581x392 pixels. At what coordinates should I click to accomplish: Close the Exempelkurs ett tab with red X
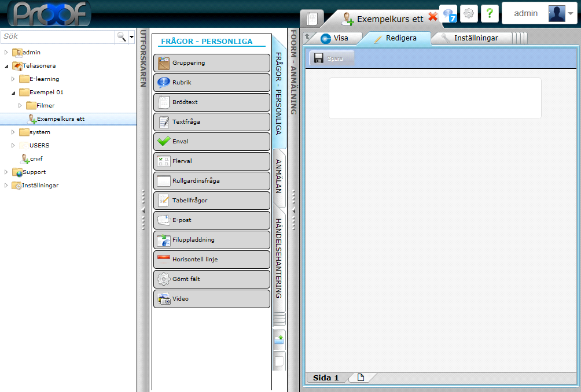432,17
